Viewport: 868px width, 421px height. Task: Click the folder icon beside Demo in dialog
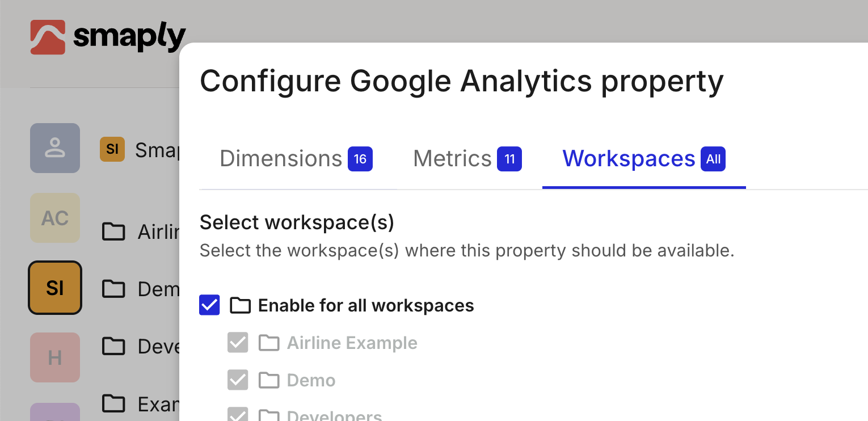(269, 381)
